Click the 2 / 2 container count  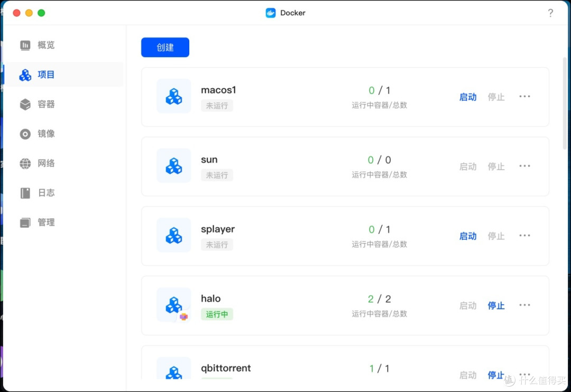point(379,299)
